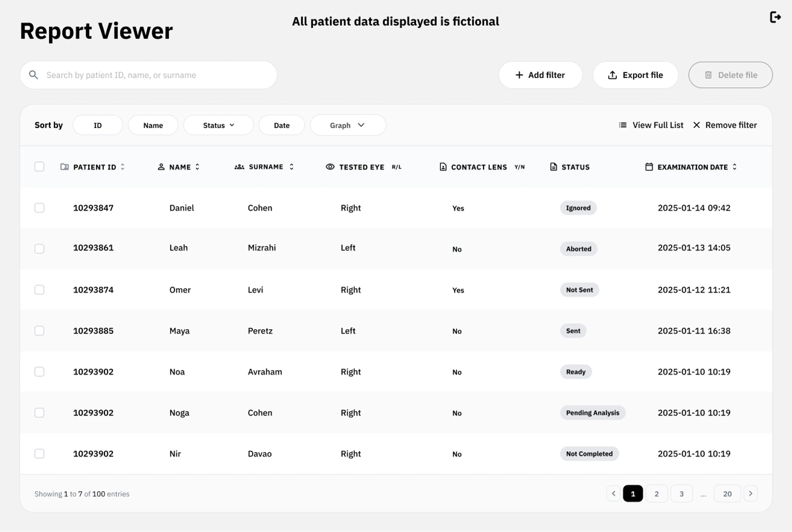Select checkbox for Omer Levi row

[39, 290]
